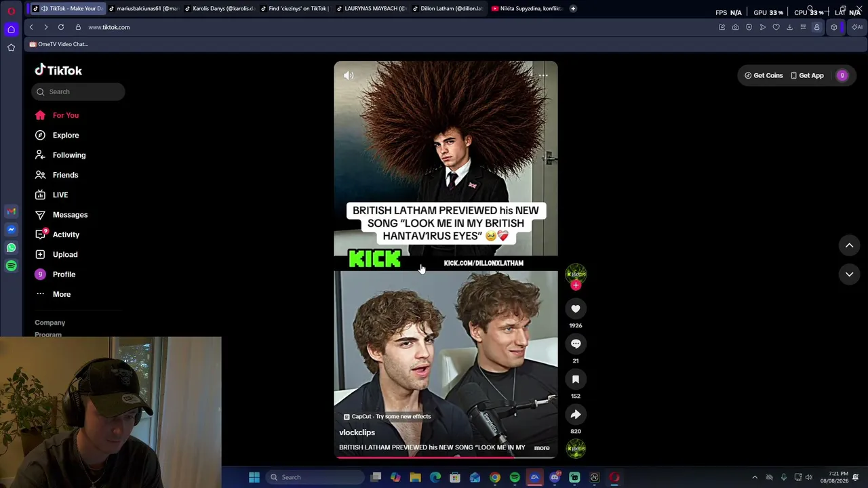Open Google Chrome from the taskbar
This screenshot has width=868, height=488.
[x=495, y=477]
